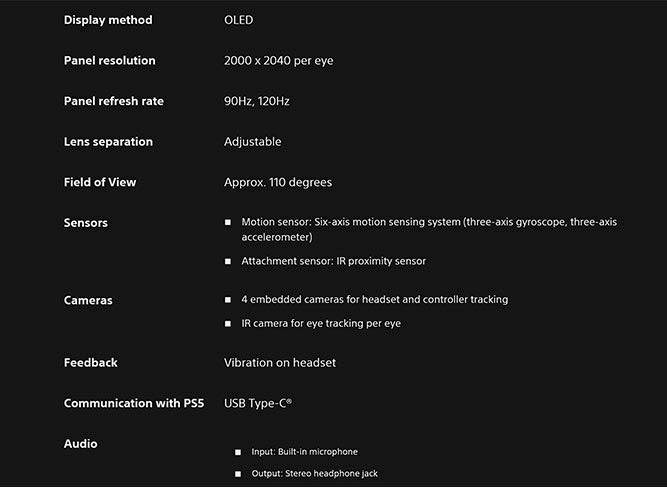Click the bullet before 4 embedded cameras
The width and height of the screenshot is (667, 487).
(228, 300)
